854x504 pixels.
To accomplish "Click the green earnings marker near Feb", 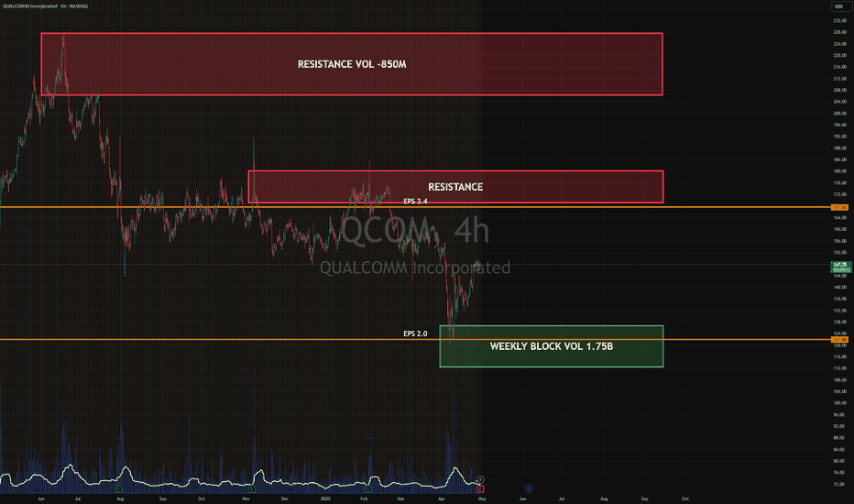I will tap(367, 489).
